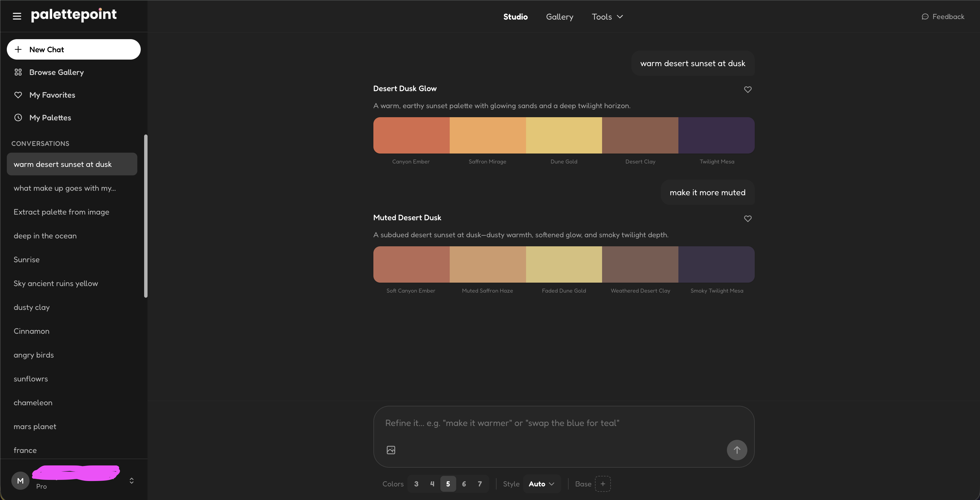The width and height of the screenshot is (980, 500).
Task: Expand the account switcher chevrons
Action: point(132,481)
